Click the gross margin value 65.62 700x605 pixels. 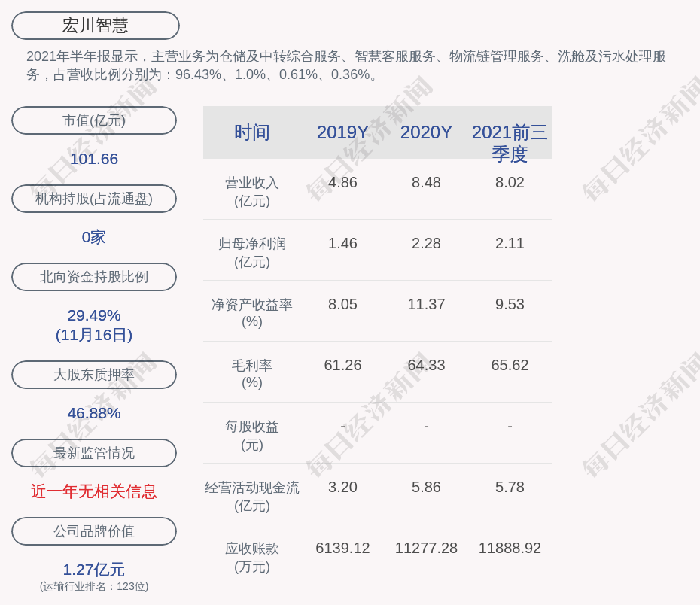(510, 365)
